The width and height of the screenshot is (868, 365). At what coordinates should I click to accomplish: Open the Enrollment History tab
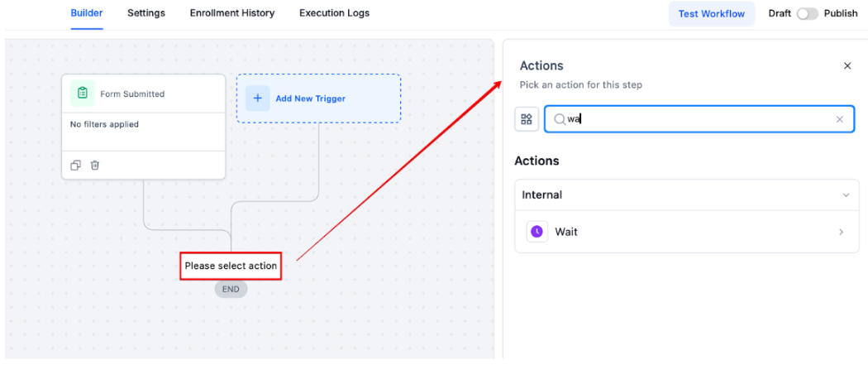232,12
